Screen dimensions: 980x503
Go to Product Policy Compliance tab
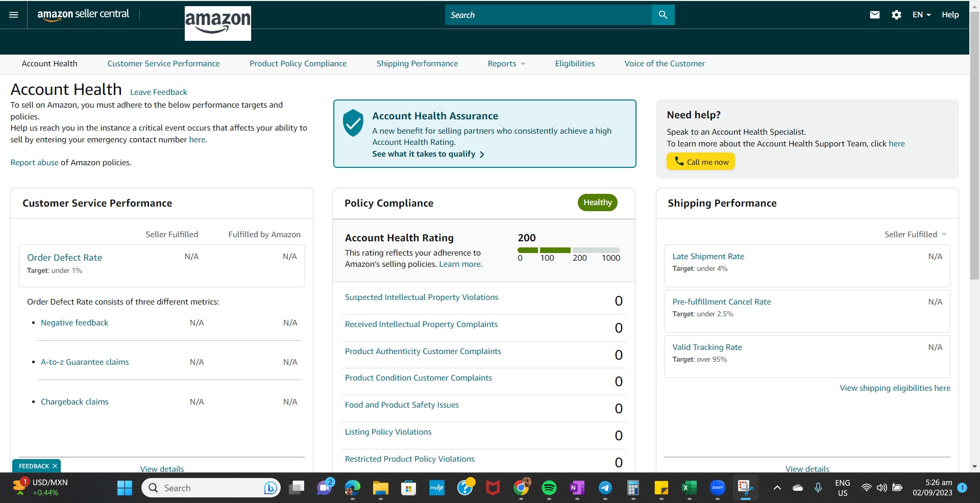298,64
